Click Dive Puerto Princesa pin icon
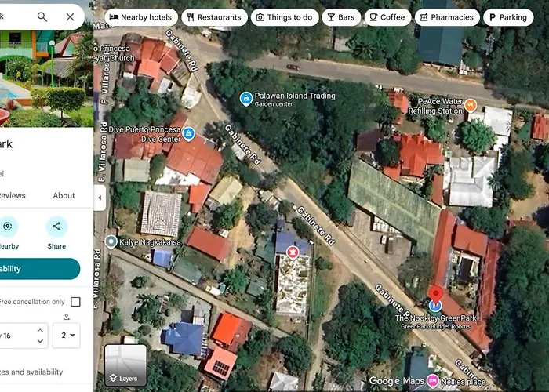 pos(189,133)
